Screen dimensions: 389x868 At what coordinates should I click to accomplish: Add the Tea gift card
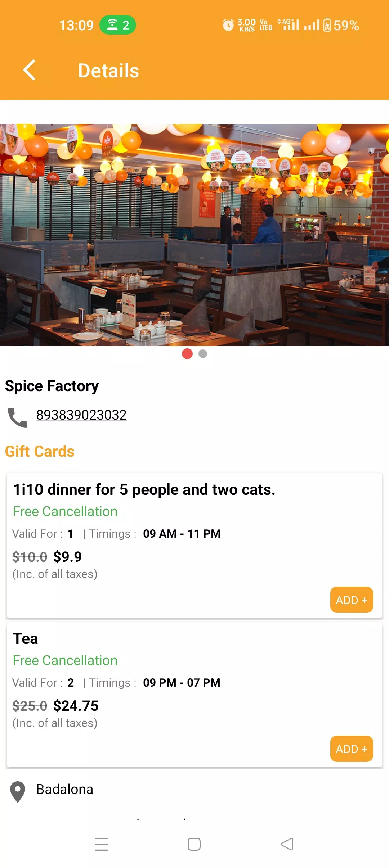351,749
